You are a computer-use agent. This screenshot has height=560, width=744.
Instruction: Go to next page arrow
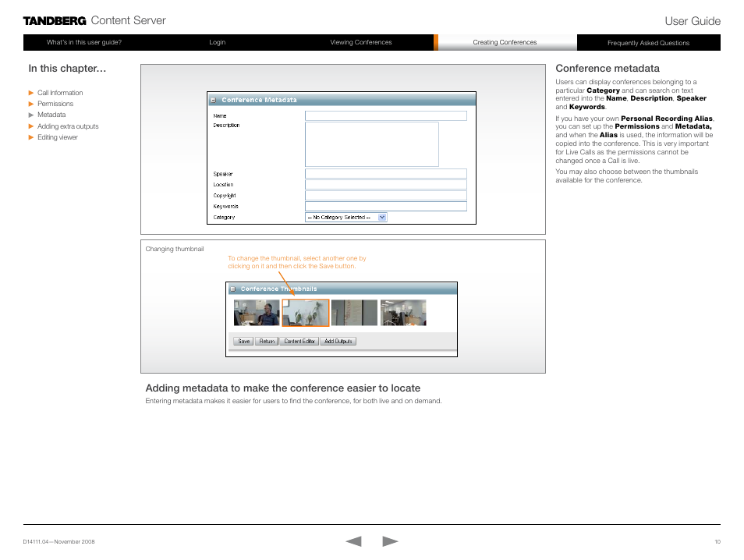coord(390,541)
